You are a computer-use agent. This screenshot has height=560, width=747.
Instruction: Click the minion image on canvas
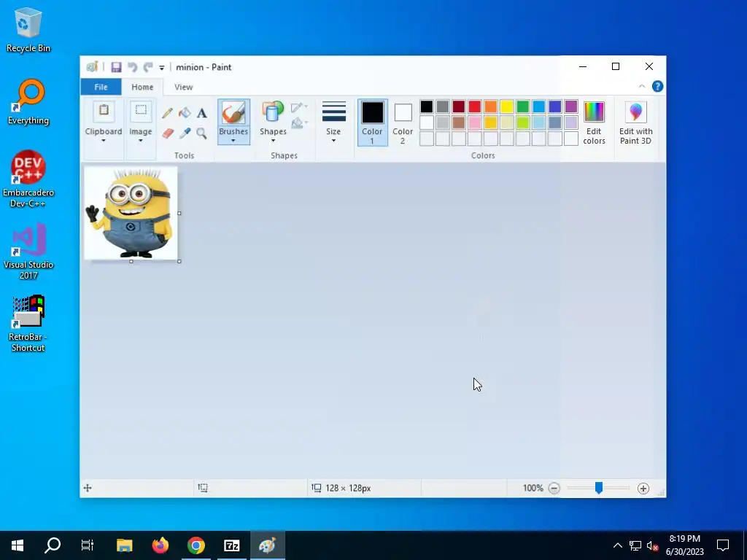pos(131,213)
